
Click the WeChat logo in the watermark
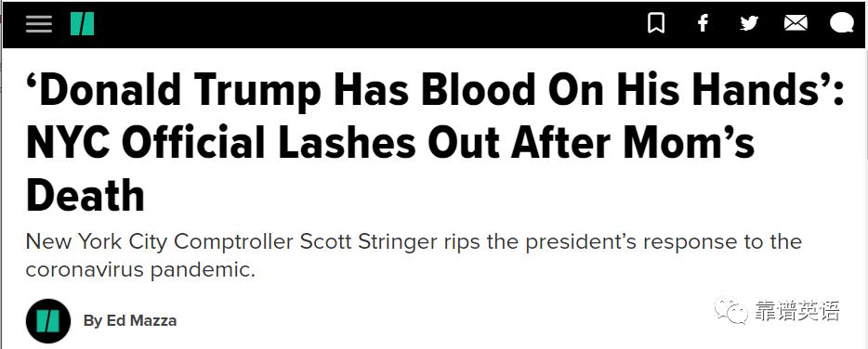(730, 311)
